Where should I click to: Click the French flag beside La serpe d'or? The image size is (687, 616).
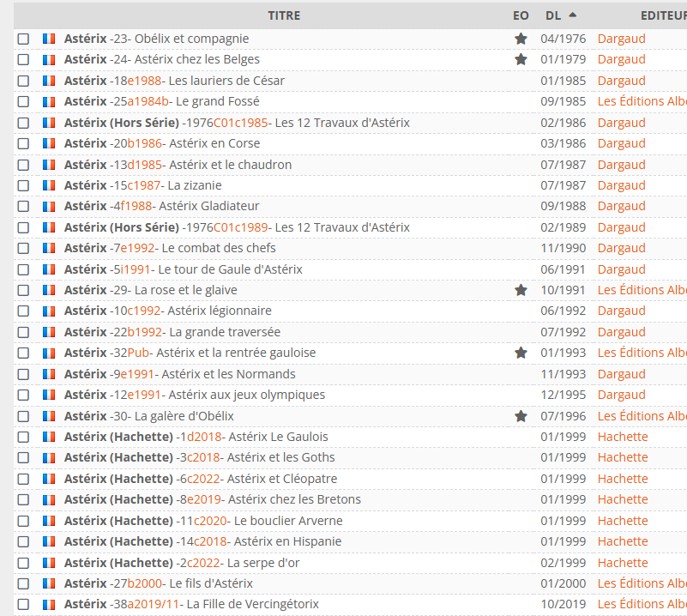click(x=49, y=563)
